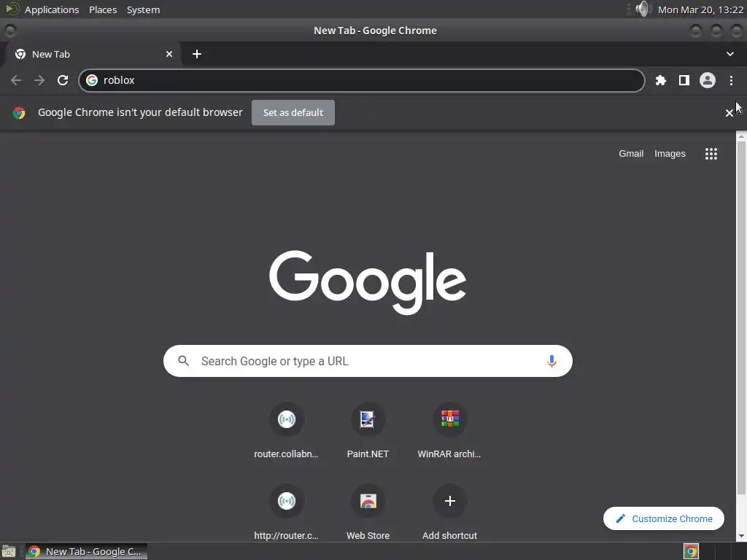Click the search magnifier icon in Google box
The height and width of the screenshot is (560, 747).
click(183, 361)
